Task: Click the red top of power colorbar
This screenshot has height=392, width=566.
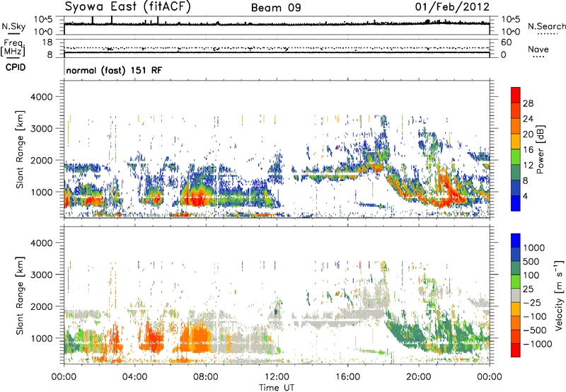Action: pyautogui.click(x=516, y=95)
